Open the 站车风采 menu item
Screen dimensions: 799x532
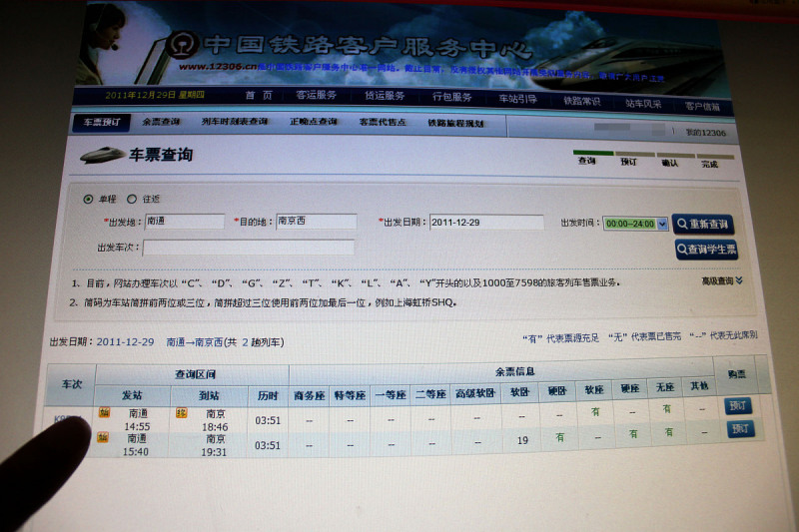coord(643,104)
